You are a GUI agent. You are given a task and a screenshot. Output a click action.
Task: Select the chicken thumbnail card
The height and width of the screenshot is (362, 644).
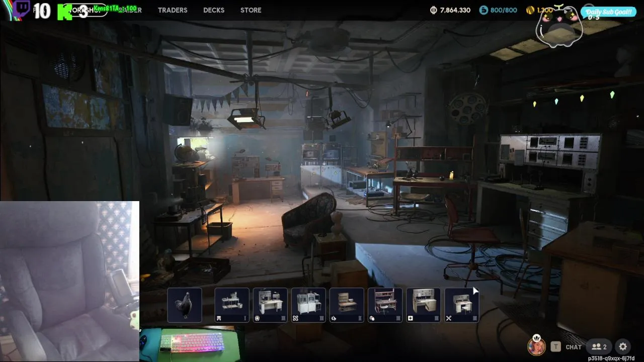click(185, 305)
